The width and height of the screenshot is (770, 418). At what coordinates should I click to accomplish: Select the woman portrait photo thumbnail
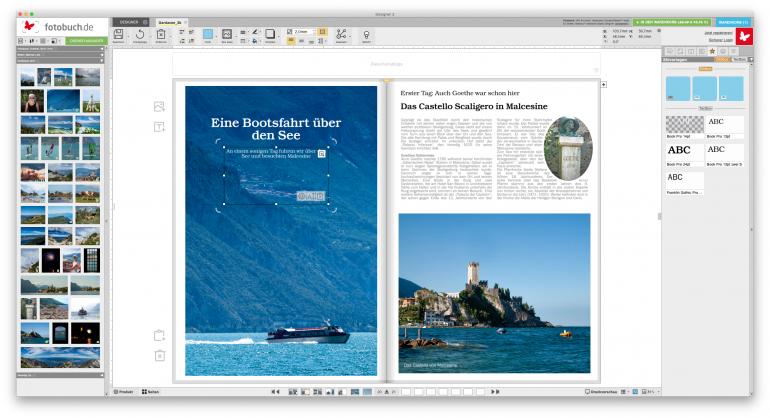click(32, 101)
